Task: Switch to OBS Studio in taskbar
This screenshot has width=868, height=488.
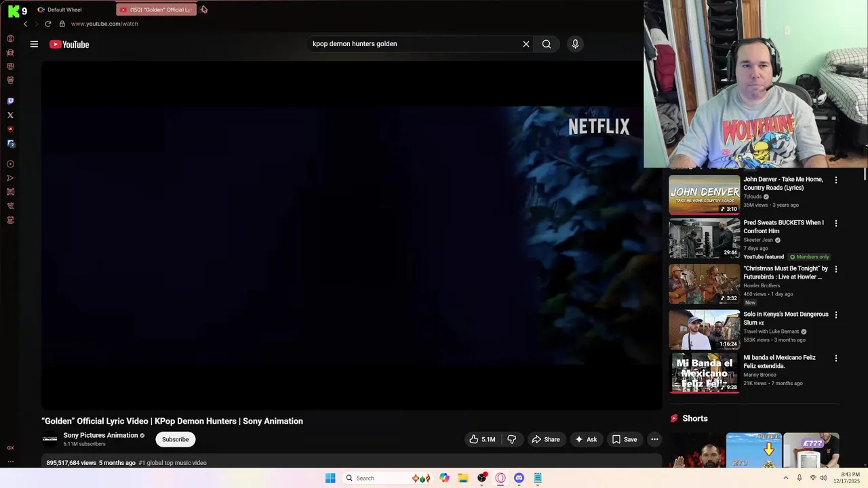Action: [481, 478]
